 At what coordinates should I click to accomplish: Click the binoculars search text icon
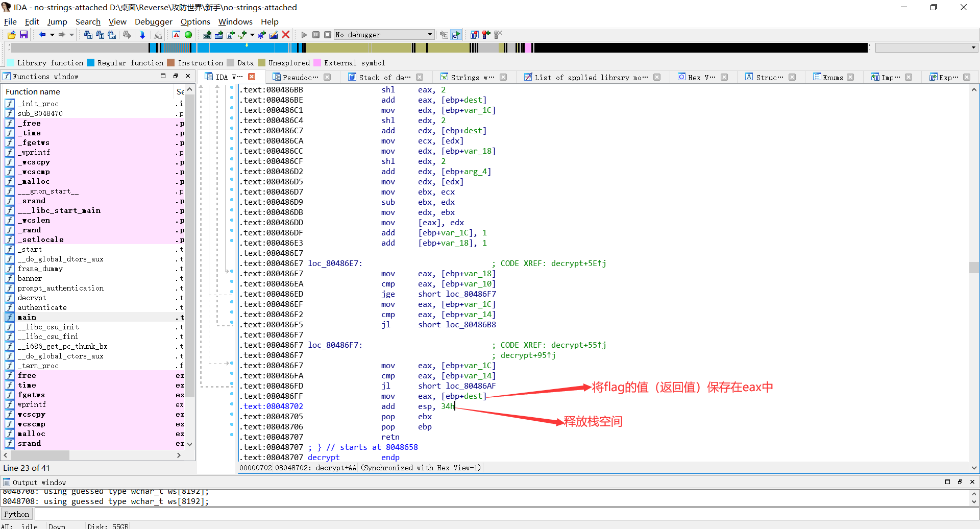(100, 35)
